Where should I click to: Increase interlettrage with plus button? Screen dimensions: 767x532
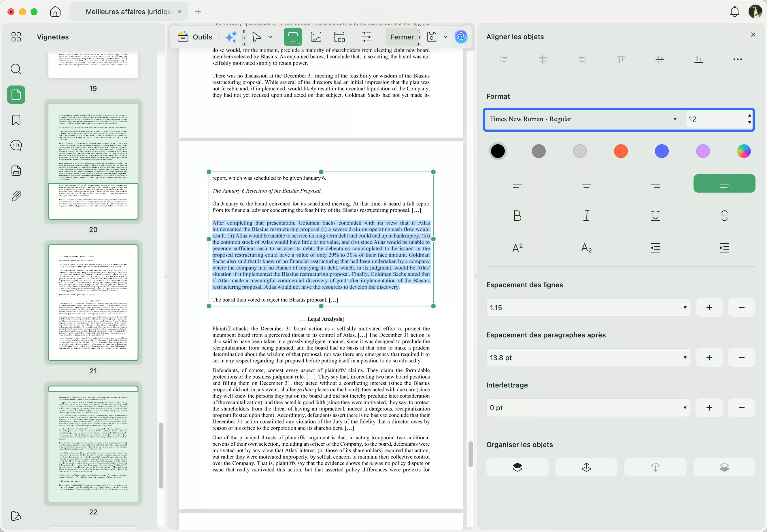(709, 408)
